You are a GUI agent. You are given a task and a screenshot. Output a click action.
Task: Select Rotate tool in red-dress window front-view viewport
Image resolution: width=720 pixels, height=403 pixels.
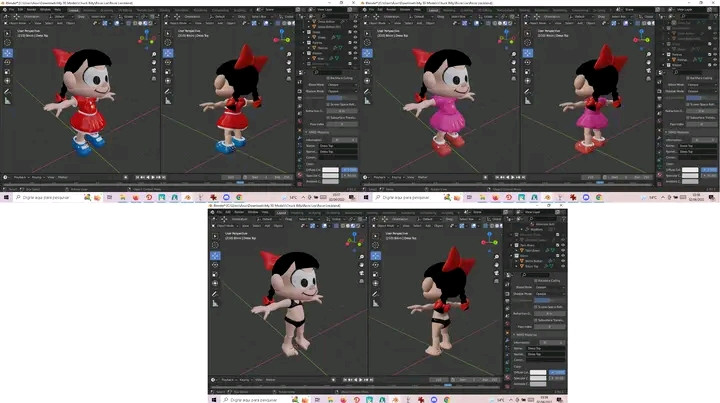8,62
